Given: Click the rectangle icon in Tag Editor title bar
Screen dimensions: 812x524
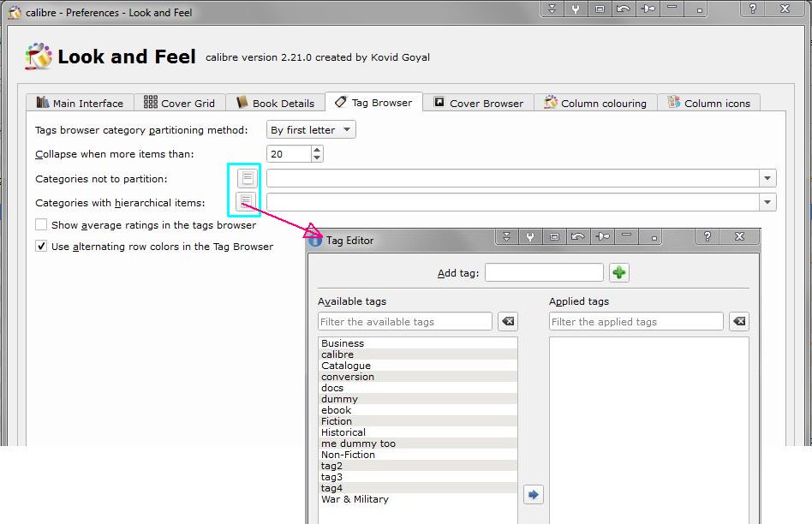Looking at the screenshot, I should (x=554, y=236).
